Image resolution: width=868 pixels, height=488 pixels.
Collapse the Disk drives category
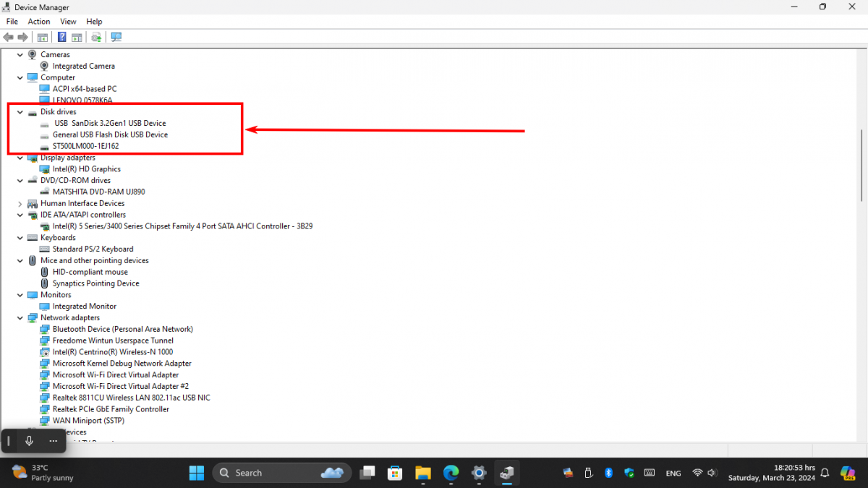20,112
